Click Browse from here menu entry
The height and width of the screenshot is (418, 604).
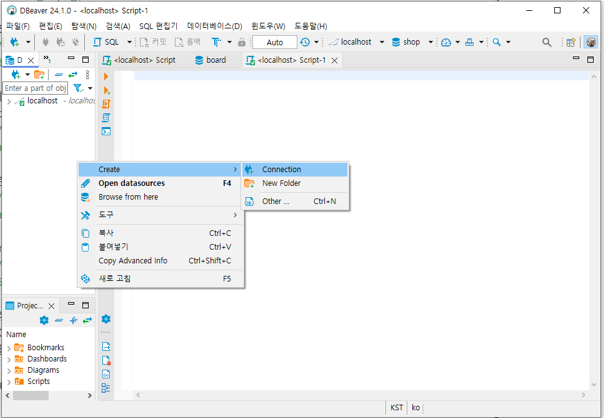tap(160, 197)
